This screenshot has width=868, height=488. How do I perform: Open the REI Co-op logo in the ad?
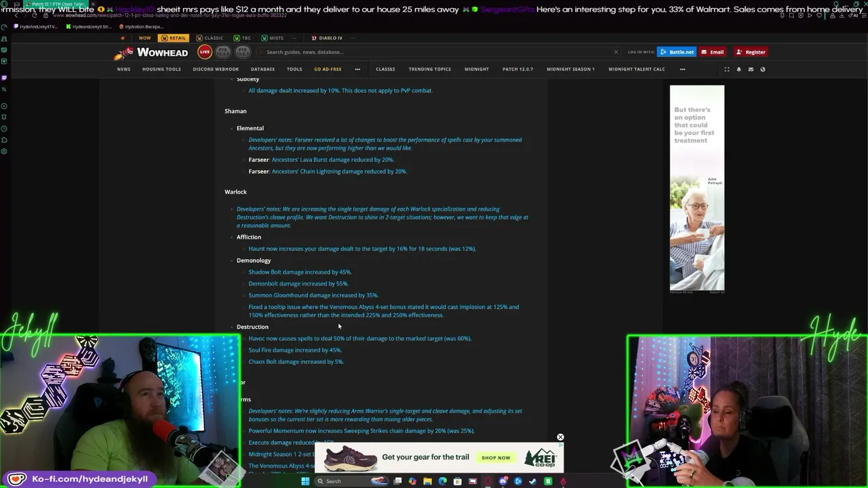[x=540, y=457]
